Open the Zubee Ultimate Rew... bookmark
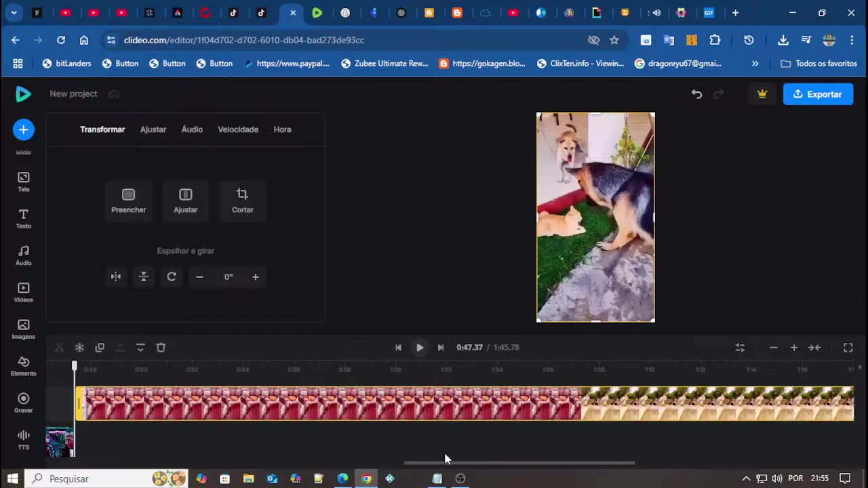Image resolution: width=868 pixels, height=488 pixels. coord(384,64)
